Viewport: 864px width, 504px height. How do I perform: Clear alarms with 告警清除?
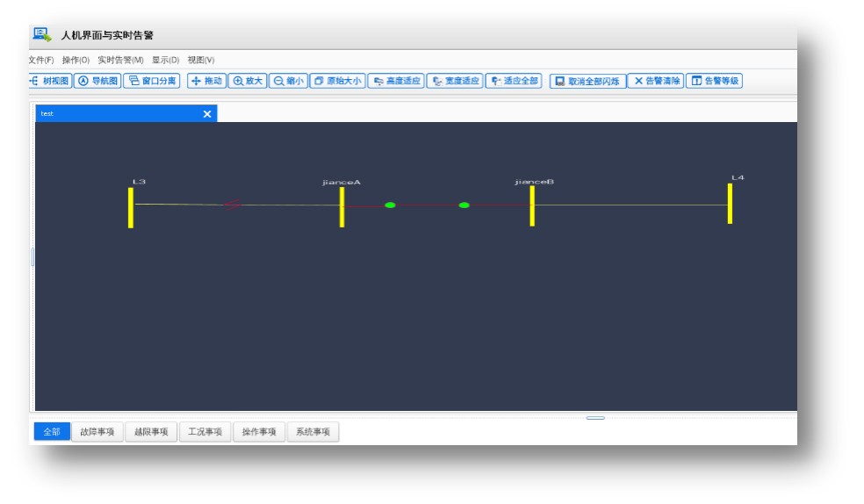coord(656,81)
